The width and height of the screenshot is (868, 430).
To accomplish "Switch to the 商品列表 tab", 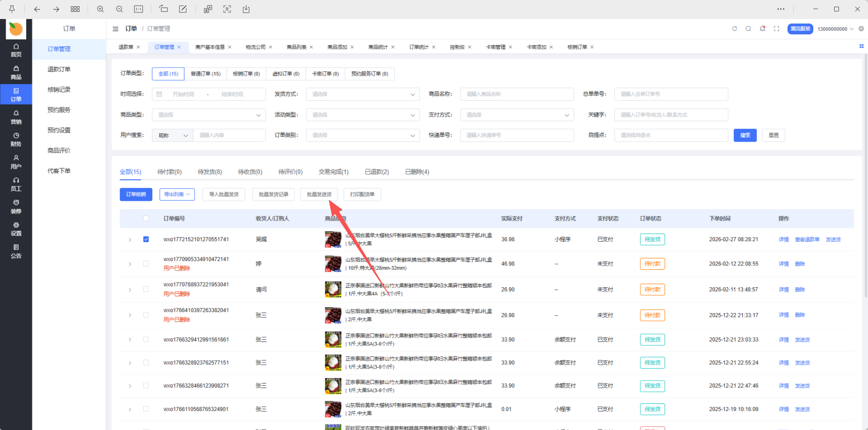I will tap(296, 47).
